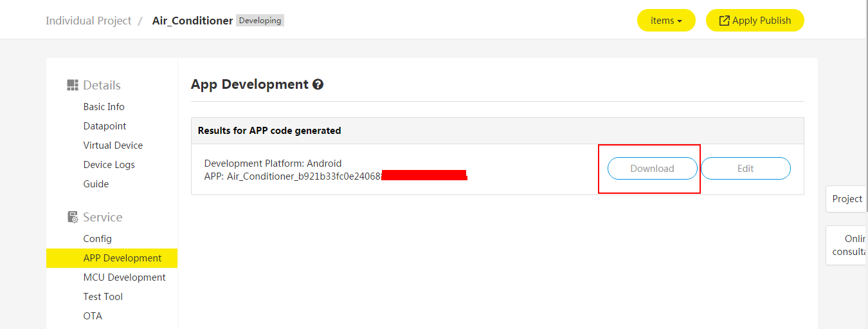Open the Datapoint sidebar item

(x=105, y=126)
